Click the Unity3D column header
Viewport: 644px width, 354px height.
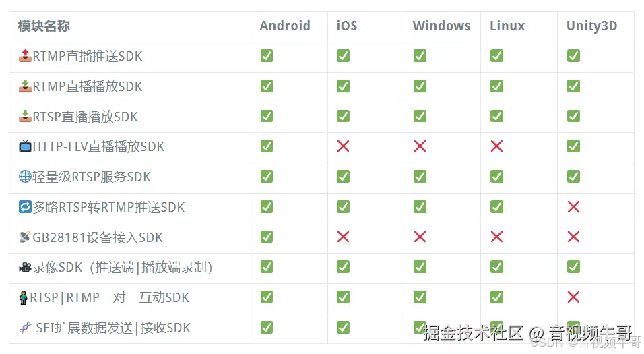coord(591,26)
